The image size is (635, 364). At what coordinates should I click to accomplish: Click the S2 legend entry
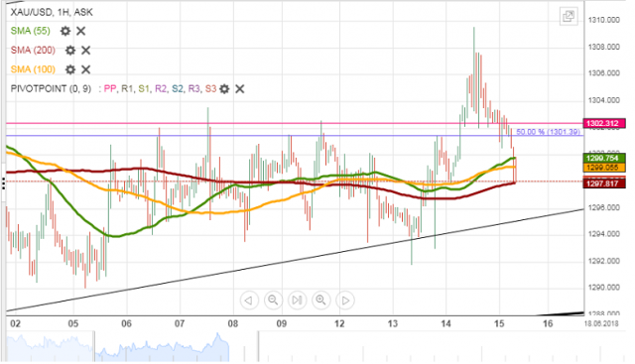pyautogui.click(x=178, y=88)
